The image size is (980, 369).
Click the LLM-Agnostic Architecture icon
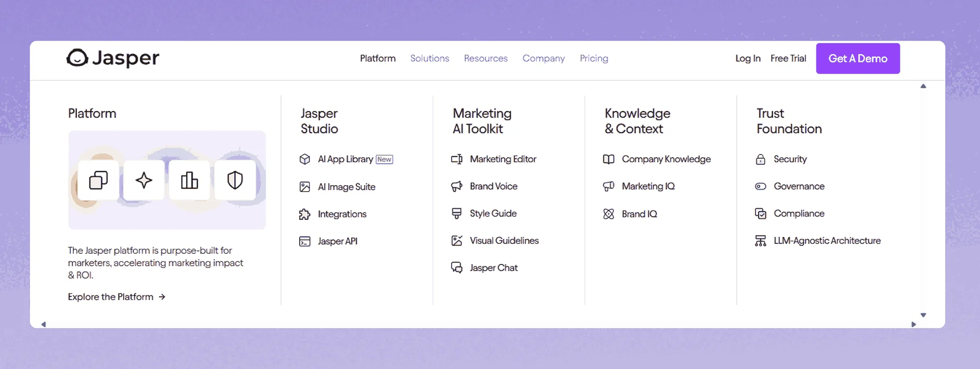coord(760,241)
